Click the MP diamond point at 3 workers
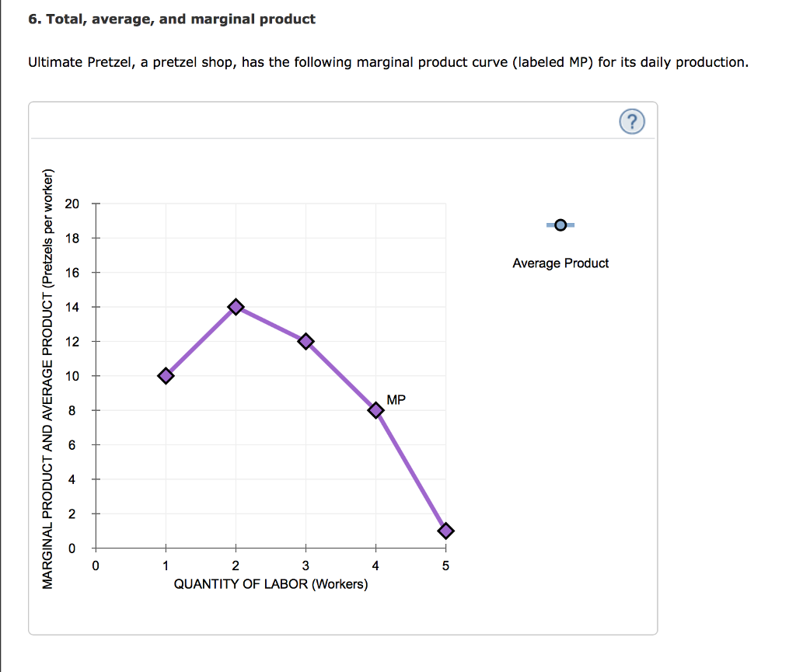 pyautogui.click(x=305, y=340)
